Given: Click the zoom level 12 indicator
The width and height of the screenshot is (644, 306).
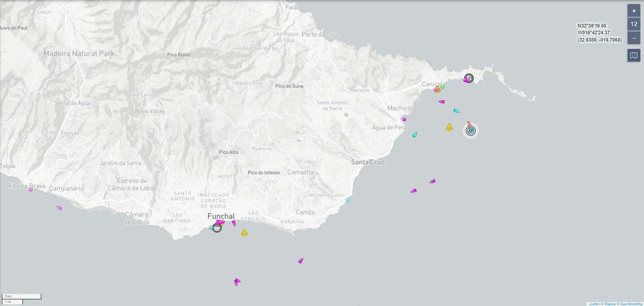Looking at the screenshot, I should [x=634, y=24].
